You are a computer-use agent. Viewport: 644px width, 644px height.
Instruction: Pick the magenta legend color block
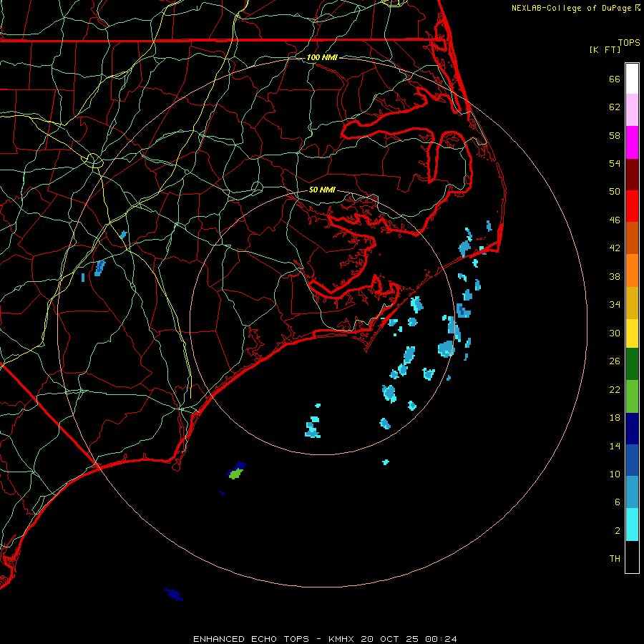(632, 142)
